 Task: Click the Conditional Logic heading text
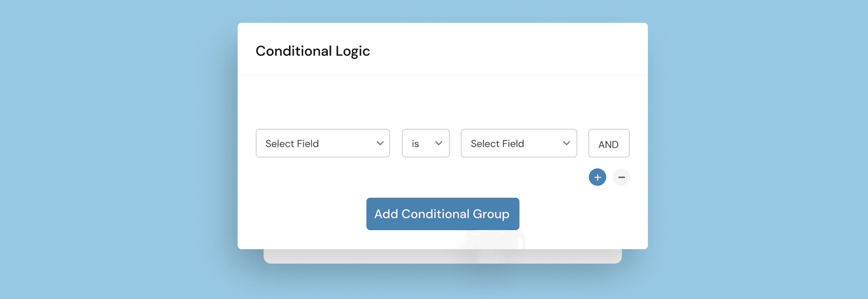[313, 51]
